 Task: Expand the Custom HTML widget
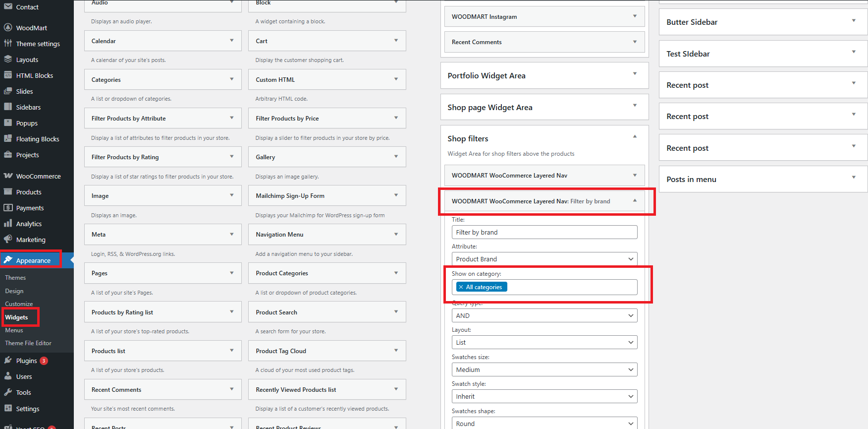[x=396, y=79]
